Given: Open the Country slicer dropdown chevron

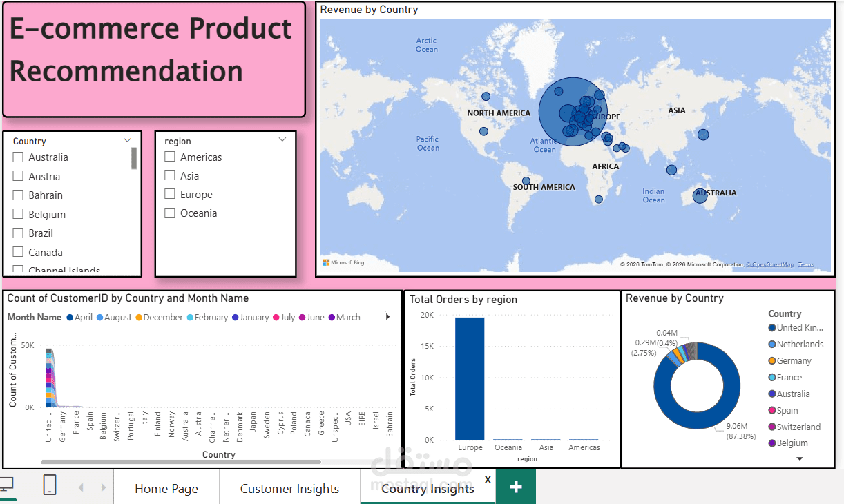Looking at the screenshot, I should point(127,140).
